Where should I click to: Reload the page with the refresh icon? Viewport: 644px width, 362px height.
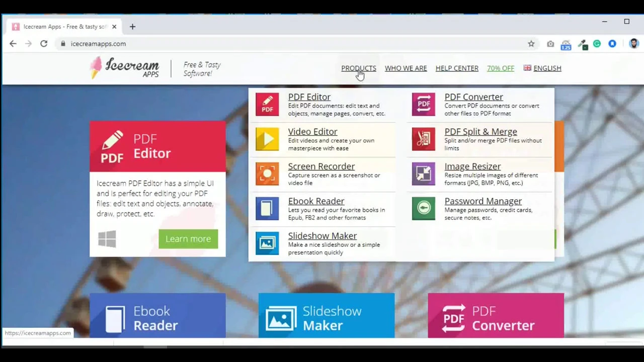(44, 44)
